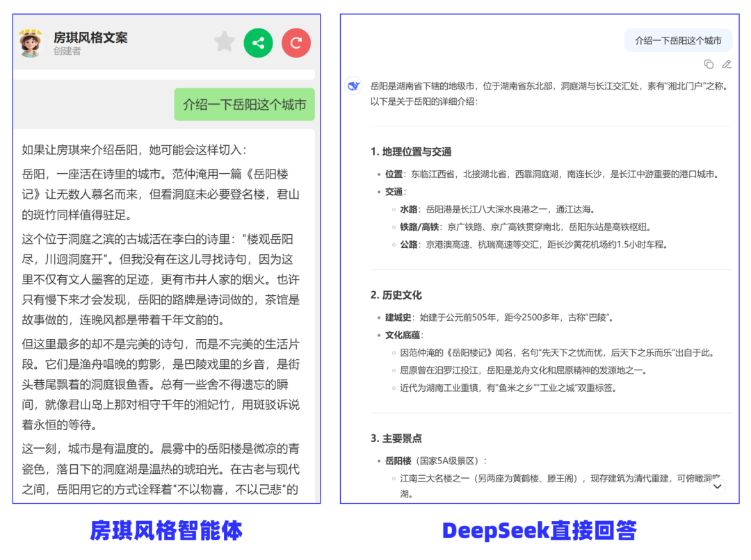Toggle the gray star favorite icon
Viewport: 751px width, 560px height.
pos(224,42)
